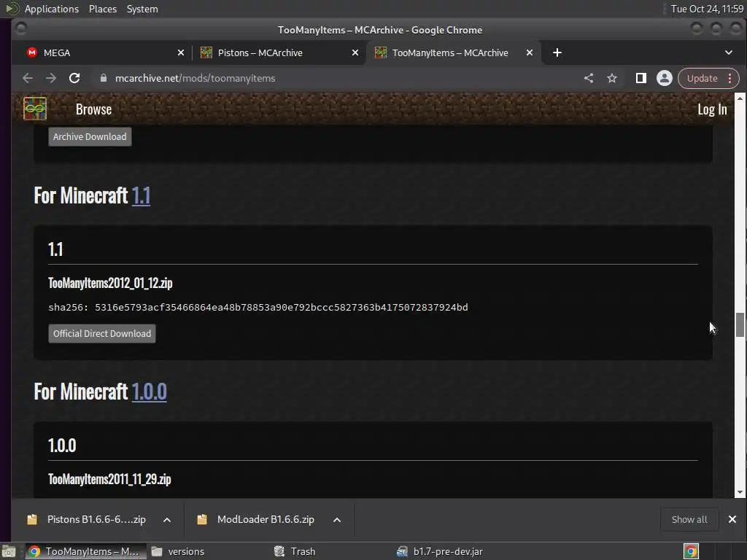Image resolution: width=747 pixels, height=560 pixels.
Task: Click Show all downloads
Action: [689, 519]
